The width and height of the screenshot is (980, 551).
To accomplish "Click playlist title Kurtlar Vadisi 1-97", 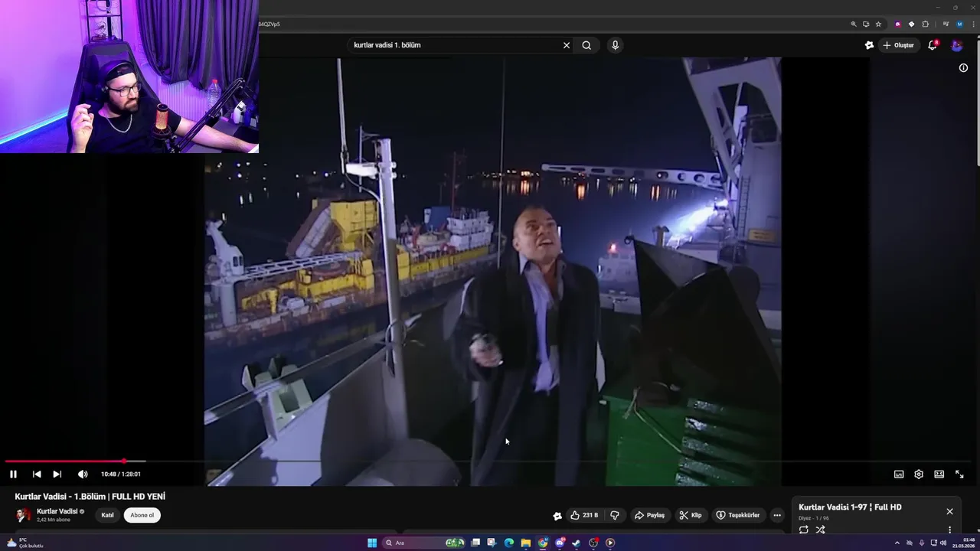I will 850,507.
